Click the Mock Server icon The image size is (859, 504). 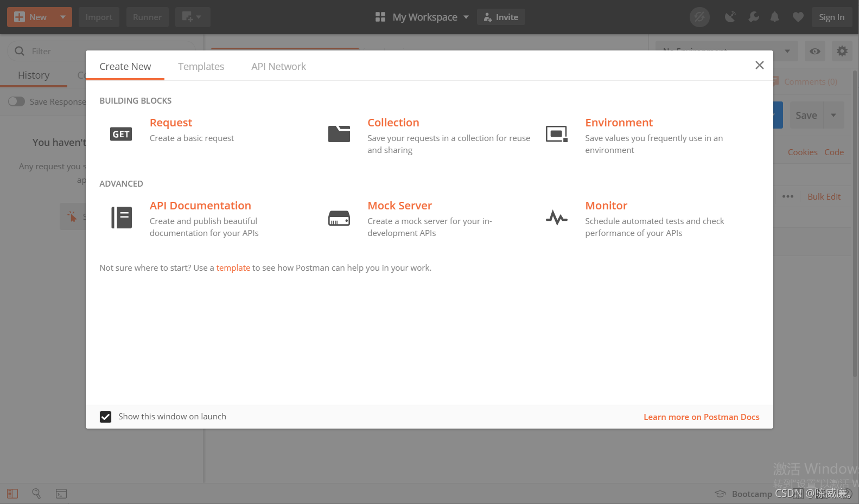coord(339,218)
